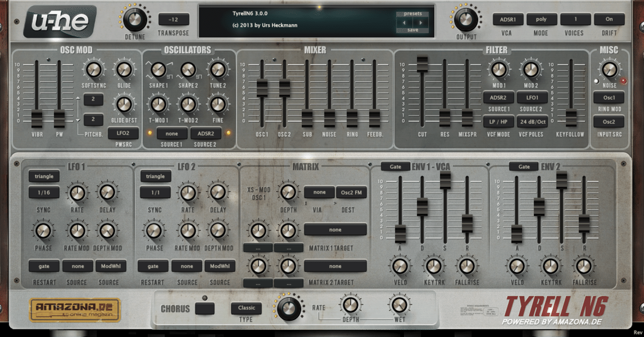Open the TRANSPOSE -12 selector
The image size is (644, 337).
[174, 20]
